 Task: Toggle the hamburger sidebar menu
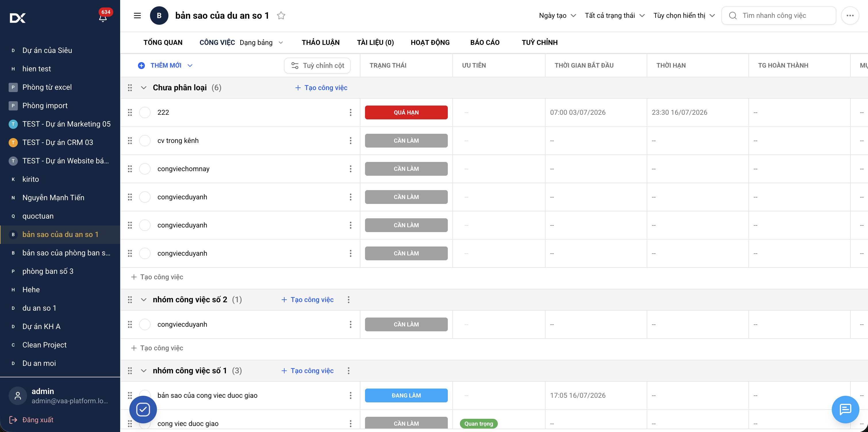[x=137, y=16]
